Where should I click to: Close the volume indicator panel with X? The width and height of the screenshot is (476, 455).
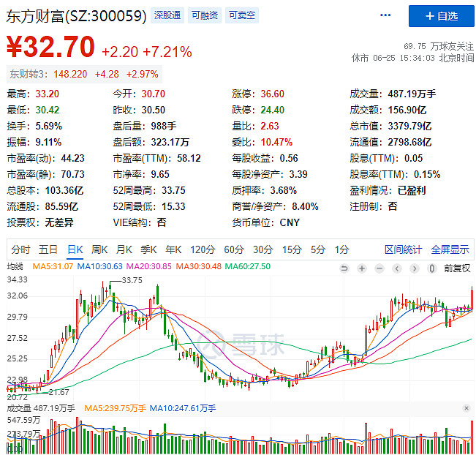[466, 408]
